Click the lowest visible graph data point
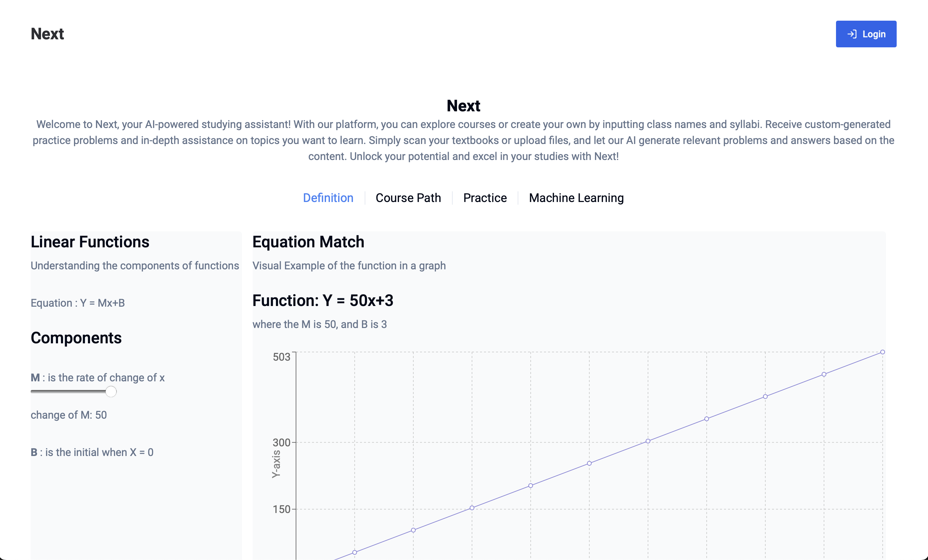The image size is (928, 560). [x=354, y=552]
